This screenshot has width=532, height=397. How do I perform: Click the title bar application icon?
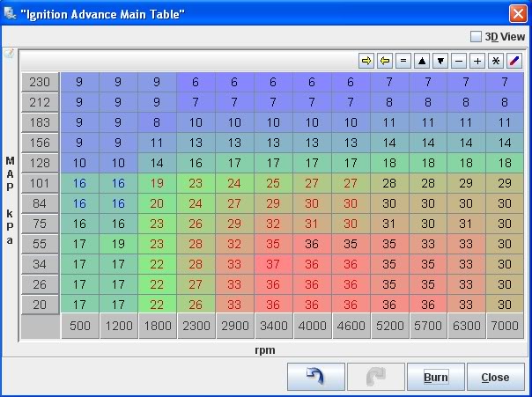(10, 13)
